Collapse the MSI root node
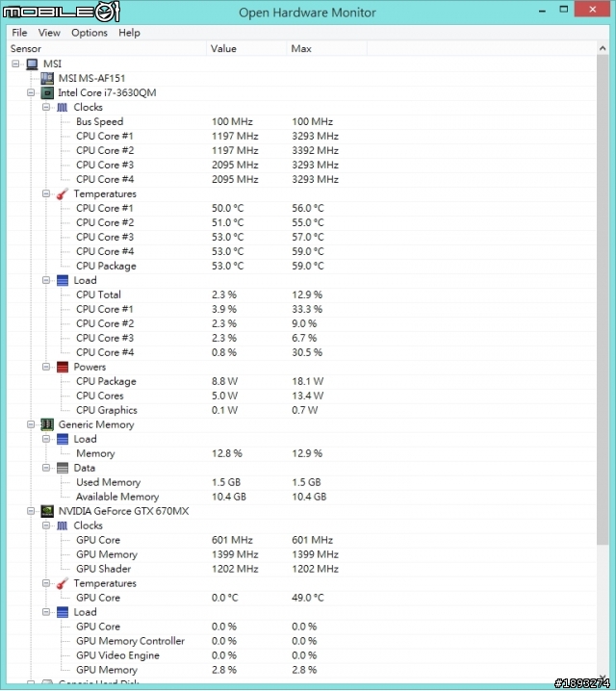The image size is (616, 691). 15,64
